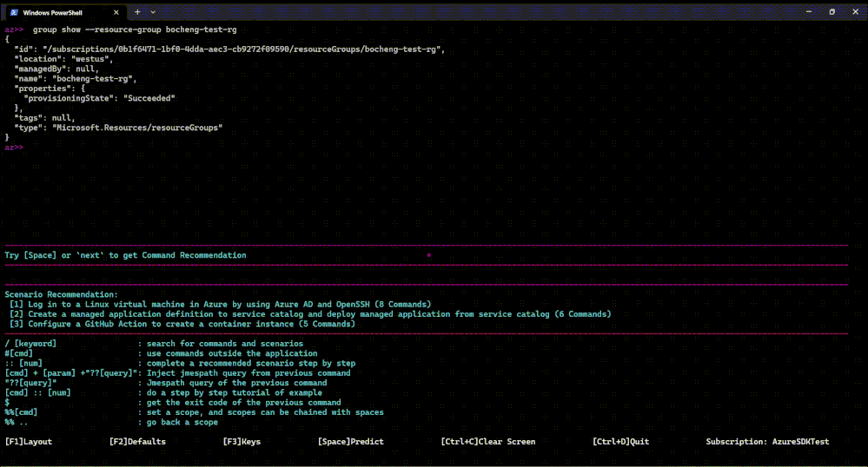Click the PowerShell icon in the tab
The height and width of the screenshot is (467, 868).
[15, 12]
